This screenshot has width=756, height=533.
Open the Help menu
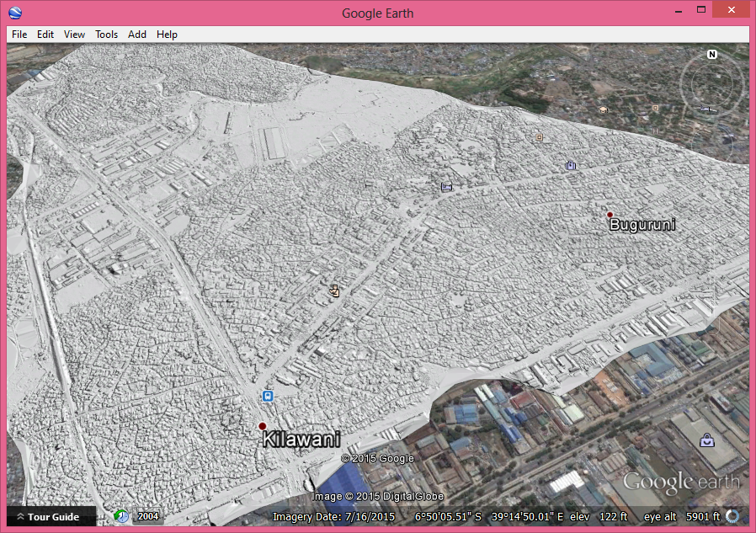pyautogui.click(x=167, y=35)
